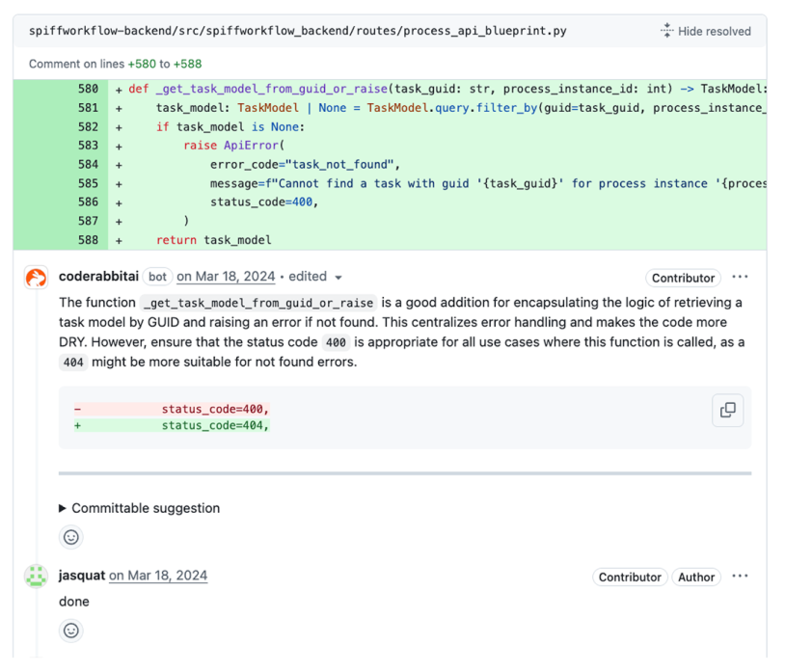
Task: Collapse the resolved review thread
Action: click(717, 30)
